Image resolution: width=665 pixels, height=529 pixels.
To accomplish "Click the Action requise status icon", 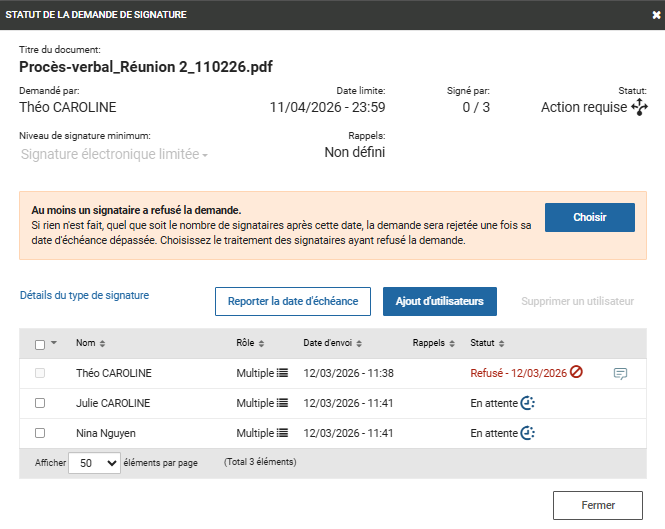I will [x=640, y=107].
